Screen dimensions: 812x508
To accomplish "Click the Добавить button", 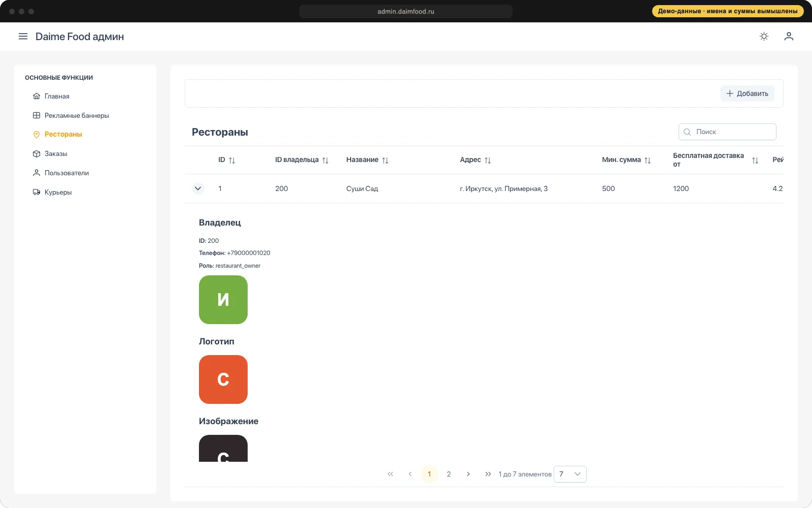I will [747, 93].
